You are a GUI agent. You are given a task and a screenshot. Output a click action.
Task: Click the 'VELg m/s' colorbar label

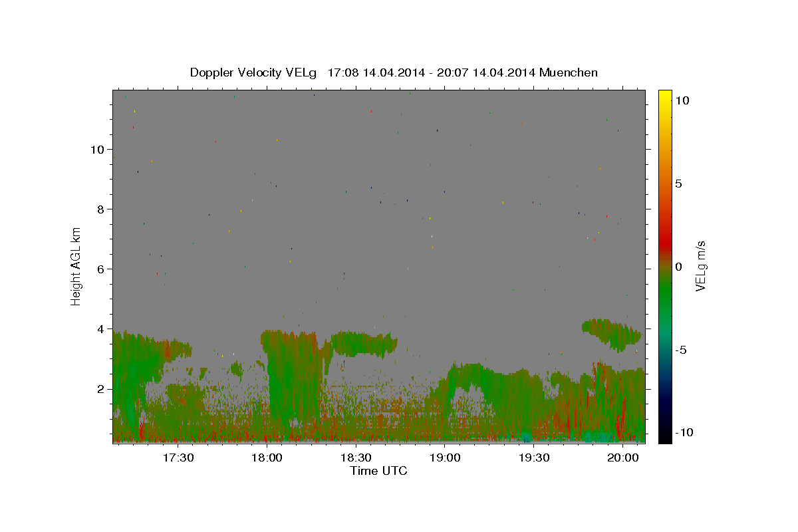pyautogui.click(x=700, y=266)
